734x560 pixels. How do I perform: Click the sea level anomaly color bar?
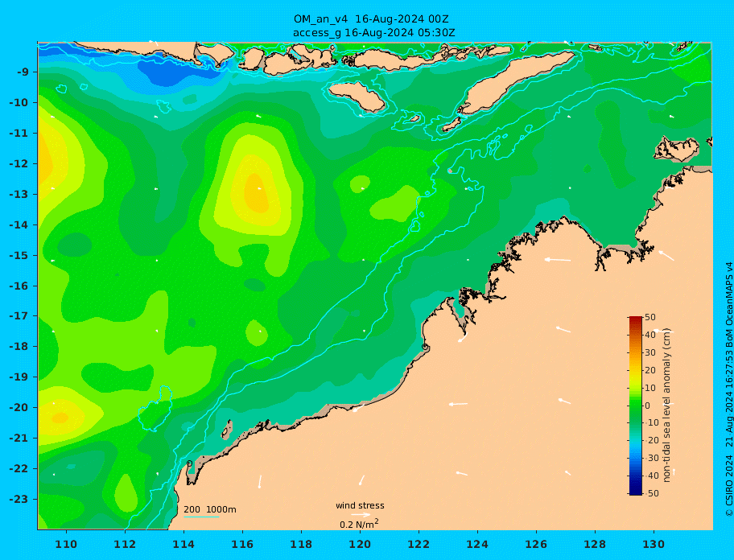(x=635, y=406)
